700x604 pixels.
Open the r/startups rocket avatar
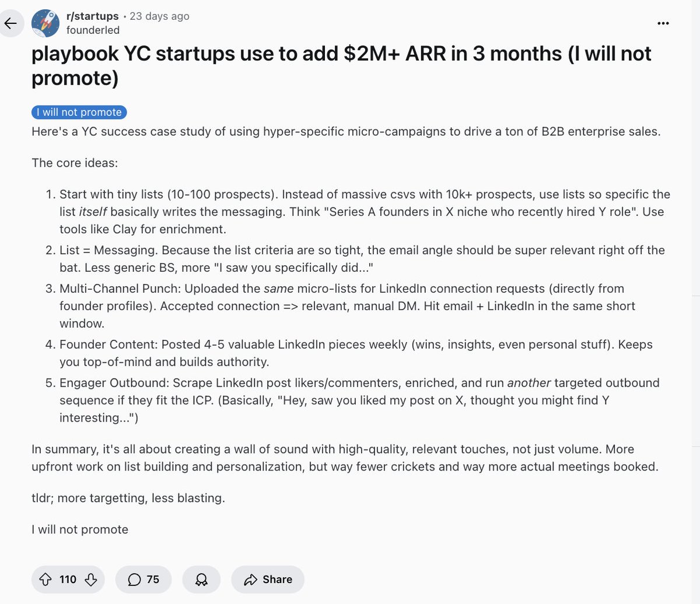(45, 23)
